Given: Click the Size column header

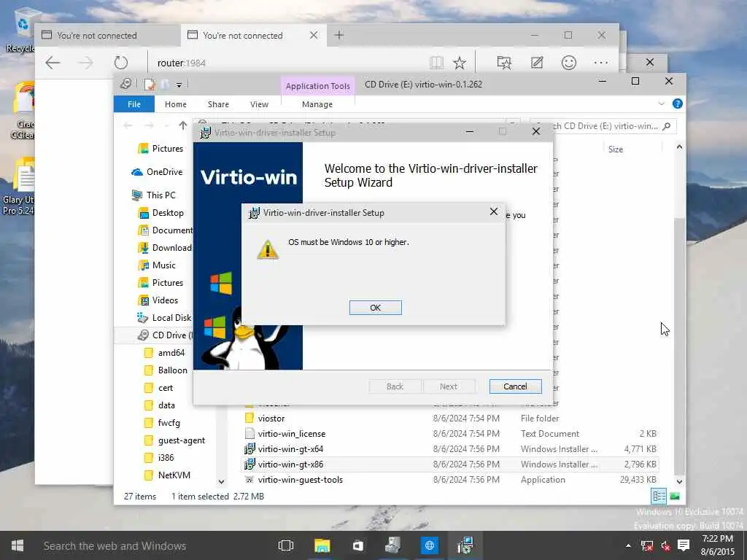Looking at the screenshot, I should [616, 149].
